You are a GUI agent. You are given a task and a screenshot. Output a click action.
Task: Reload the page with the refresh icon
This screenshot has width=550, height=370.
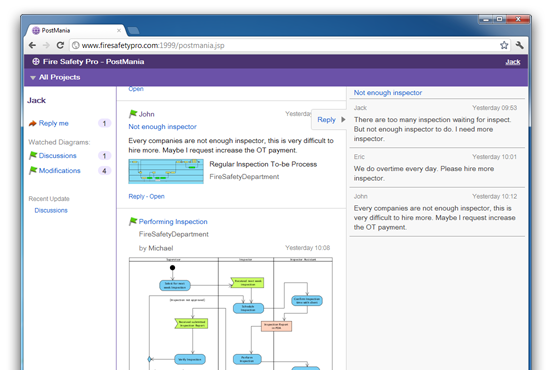pyautogui.click(x=60, y=45)
